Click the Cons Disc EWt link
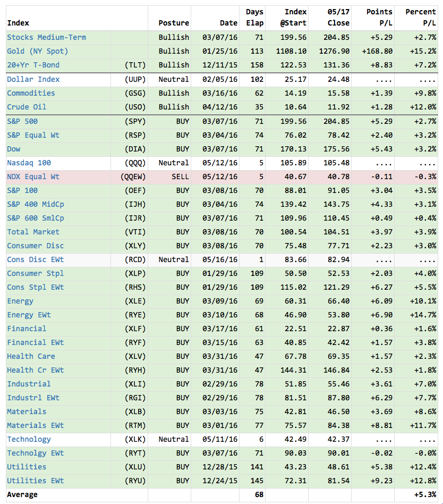 [x=35, y=259]
